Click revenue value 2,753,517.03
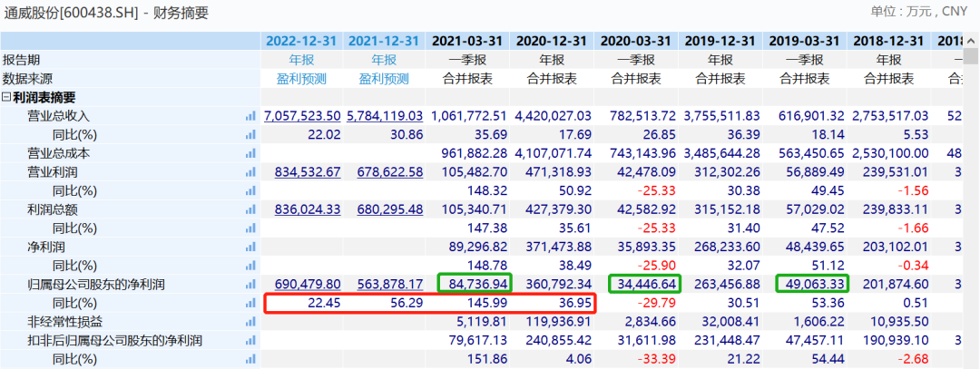This screenshot has height=369, width=980. click(x=889, y=116)
